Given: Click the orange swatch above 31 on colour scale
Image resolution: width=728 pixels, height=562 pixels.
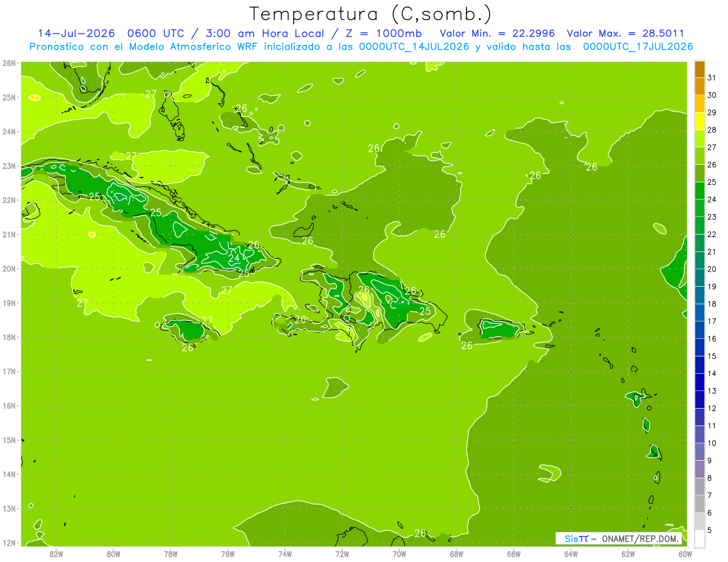Looking at the screenshot, I should (699, 69).
